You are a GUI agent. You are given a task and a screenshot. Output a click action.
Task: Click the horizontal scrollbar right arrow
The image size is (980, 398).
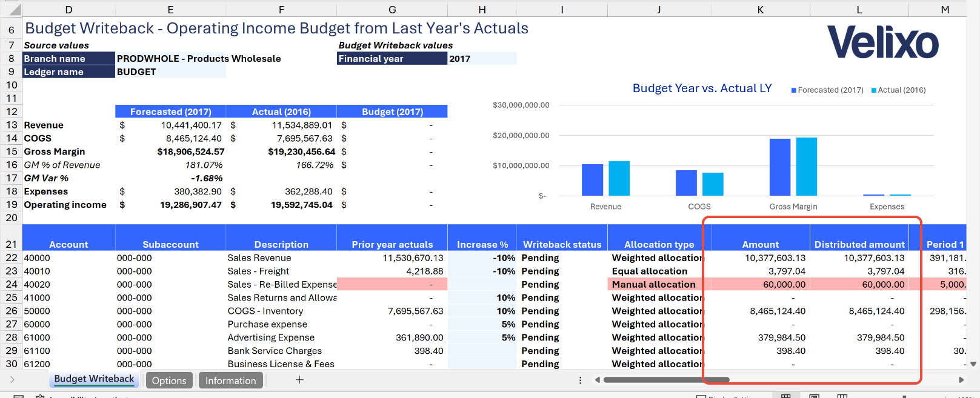click(x=961, y=380)
